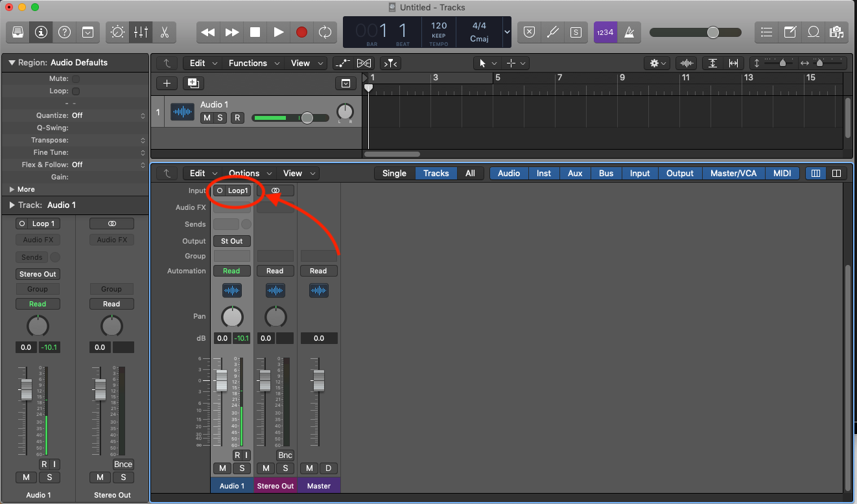Toggle the Metronome button
Image resolution: width=857 pixels, height=504 pixels.
click(628, 32)
